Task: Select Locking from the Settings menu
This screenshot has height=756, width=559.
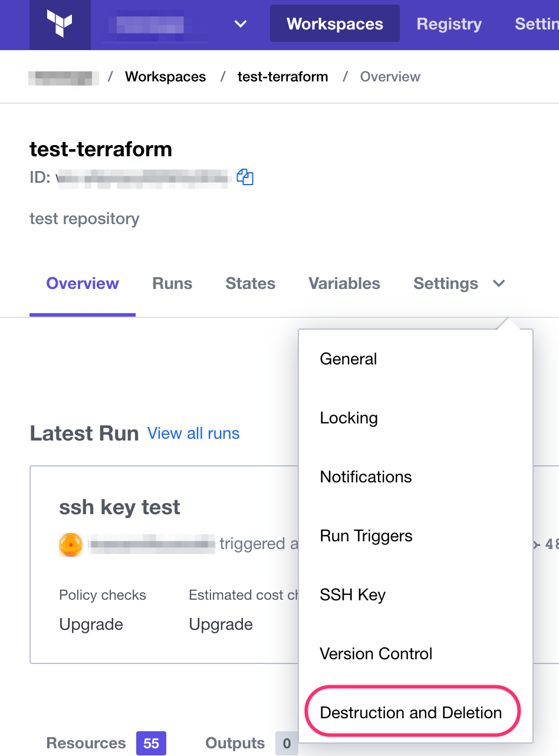Action: [416, 418]
